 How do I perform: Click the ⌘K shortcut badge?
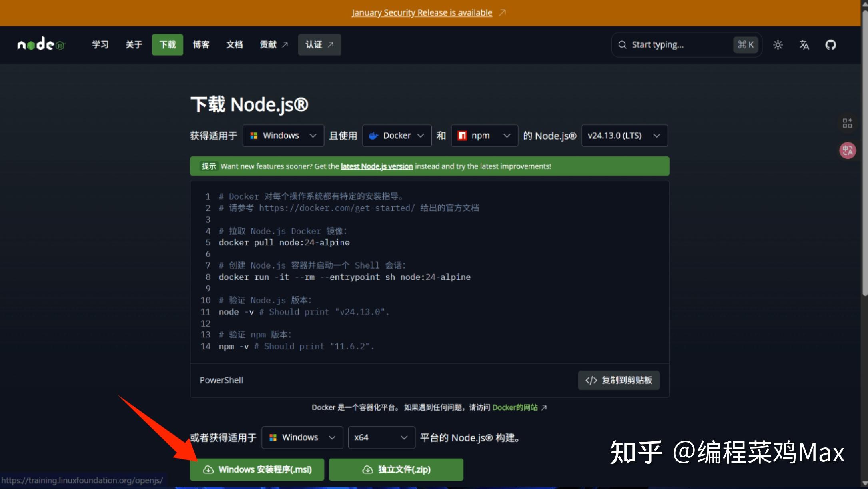pos(746,45)
